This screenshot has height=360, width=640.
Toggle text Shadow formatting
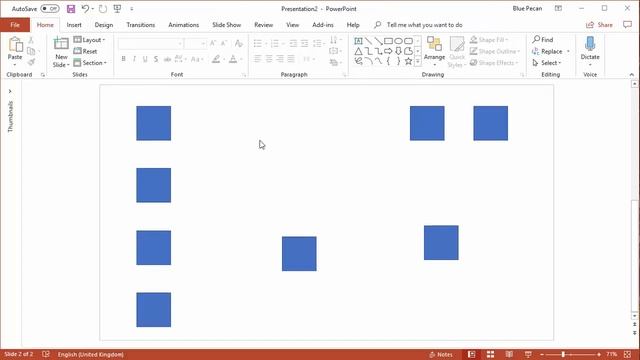coord(156,59)
